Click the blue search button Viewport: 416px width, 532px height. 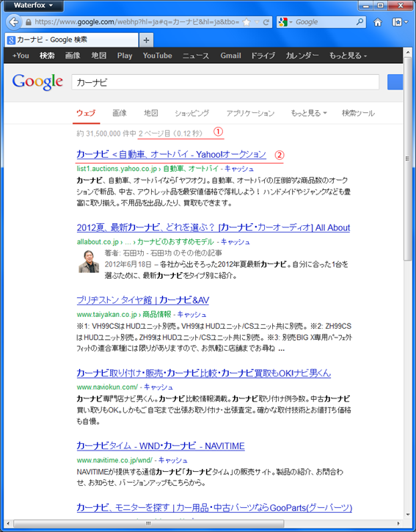pyautogui.click(x=395, y=82)
